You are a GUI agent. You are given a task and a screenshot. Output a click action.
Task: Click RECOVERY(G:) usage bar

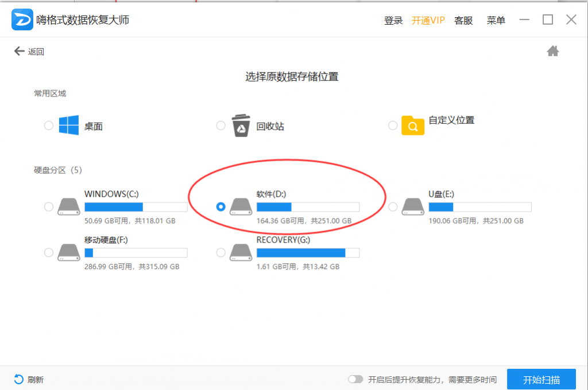(308, 252)
